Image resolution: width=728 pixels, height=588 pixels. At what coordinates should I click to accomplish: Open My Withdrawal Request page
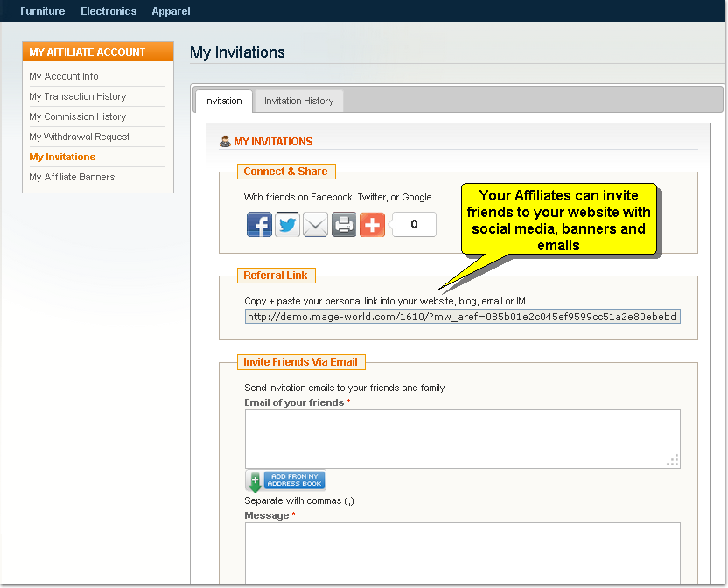tap(80, 136)
